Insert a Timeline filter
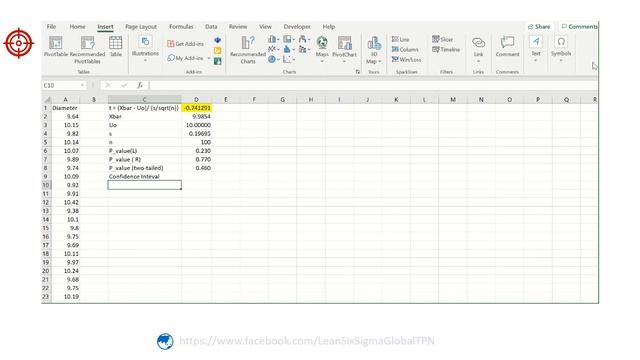 (x=446, y=49)
